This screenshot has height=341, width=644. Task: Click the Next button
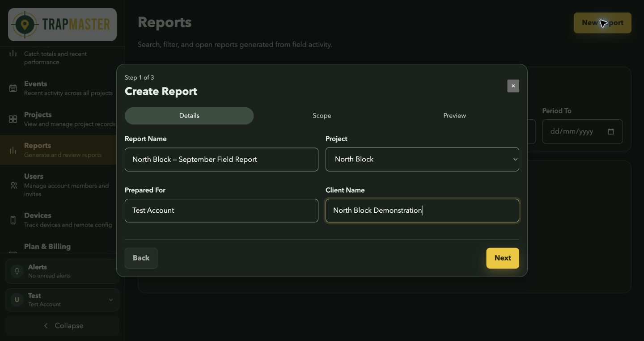click(x=503, y=258)
